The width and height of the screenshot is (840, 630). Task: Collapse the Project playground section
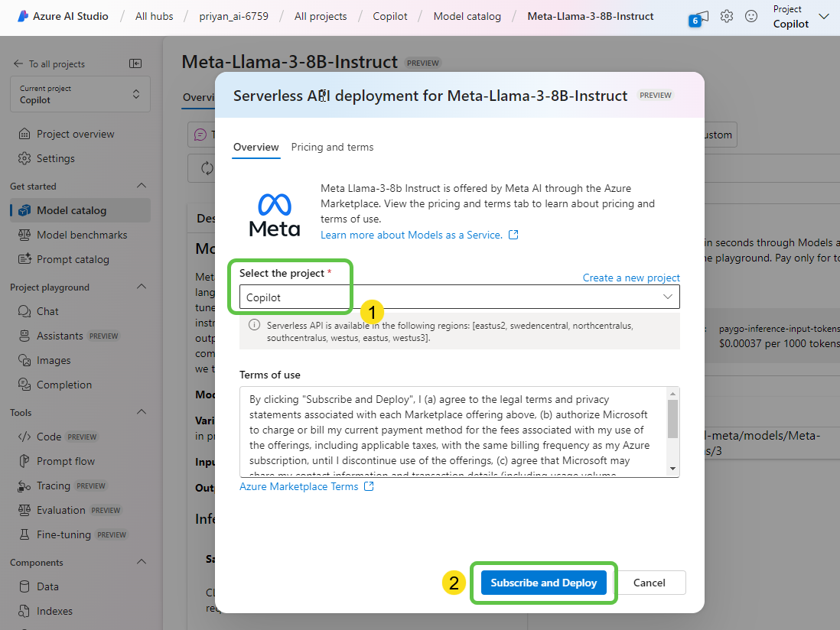pos(141,287)
